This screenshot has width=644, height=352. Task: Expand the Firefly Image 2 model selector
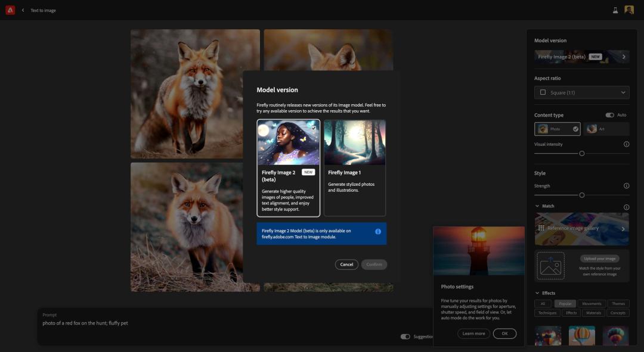tap(581, 57)
